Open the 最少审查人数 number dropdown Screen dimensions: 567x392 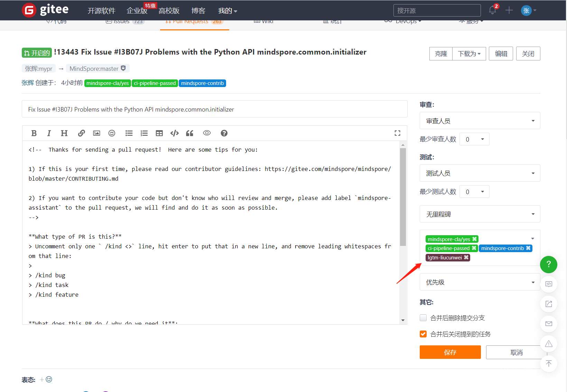(x=474, y=139)
